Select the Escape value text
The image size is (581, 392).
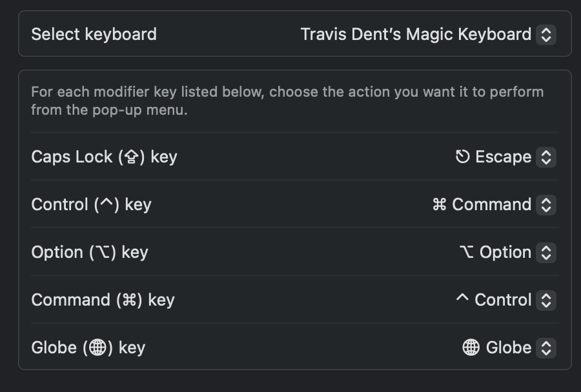[x=503, y=157]
